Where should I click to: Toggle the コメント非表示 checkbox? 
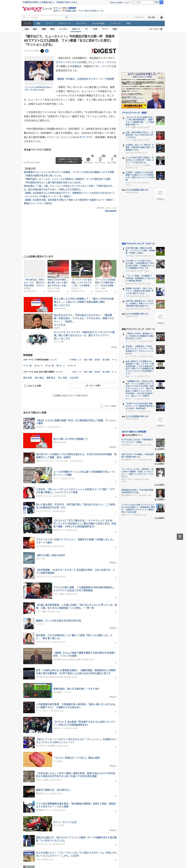pos(102,406)
